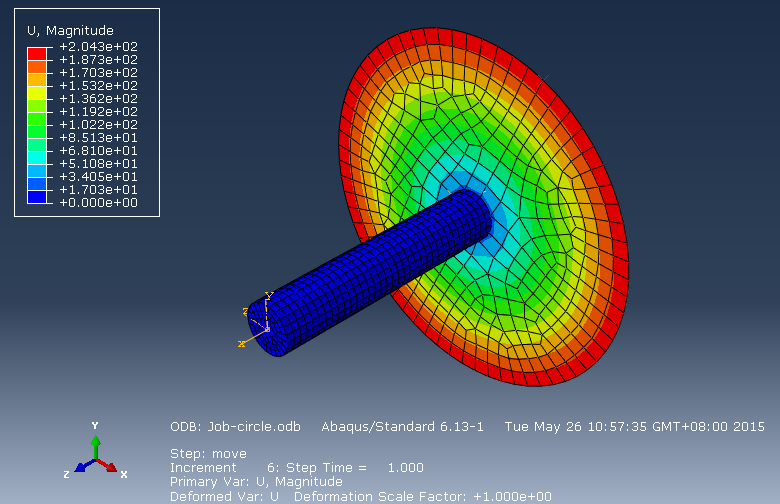The width and height of the screenshot is (780, 504).
Task: Pick the blue cylindrical shaft in viewport
Action: [368, 271]
